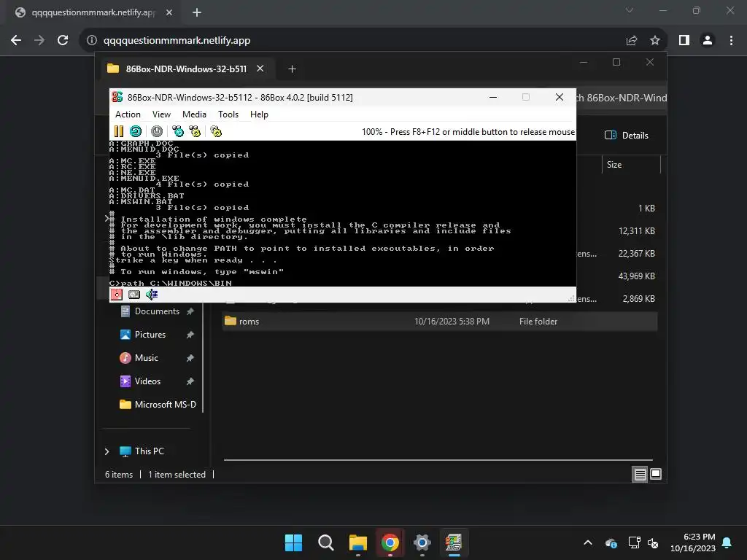The width and height of the screenshot is (747, 560).
Task: Open Pictures in Explorer sidebar
Action: click(x=150, y=335)
